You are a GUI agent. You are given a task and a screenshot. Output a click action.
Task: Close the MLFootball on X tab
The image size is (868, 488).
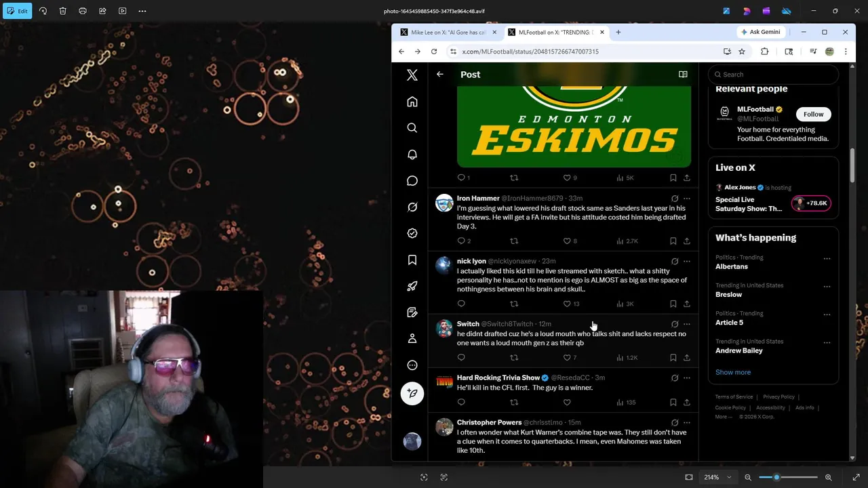[x=601, y=32]
